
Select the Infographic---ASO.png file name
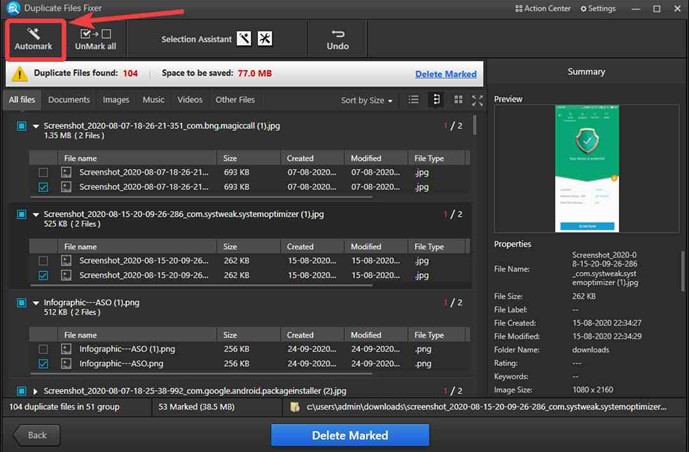point(121,364)
